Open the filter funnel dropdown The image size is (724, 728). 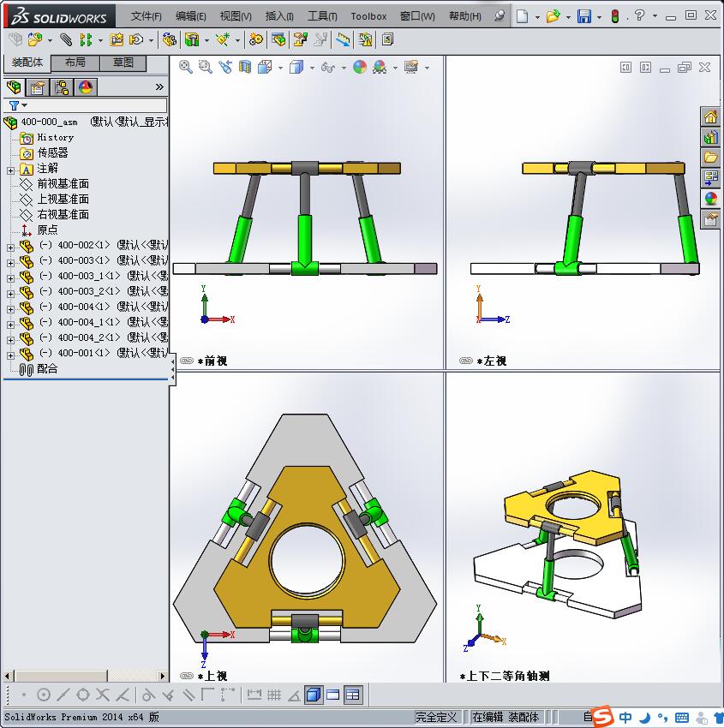18,105
